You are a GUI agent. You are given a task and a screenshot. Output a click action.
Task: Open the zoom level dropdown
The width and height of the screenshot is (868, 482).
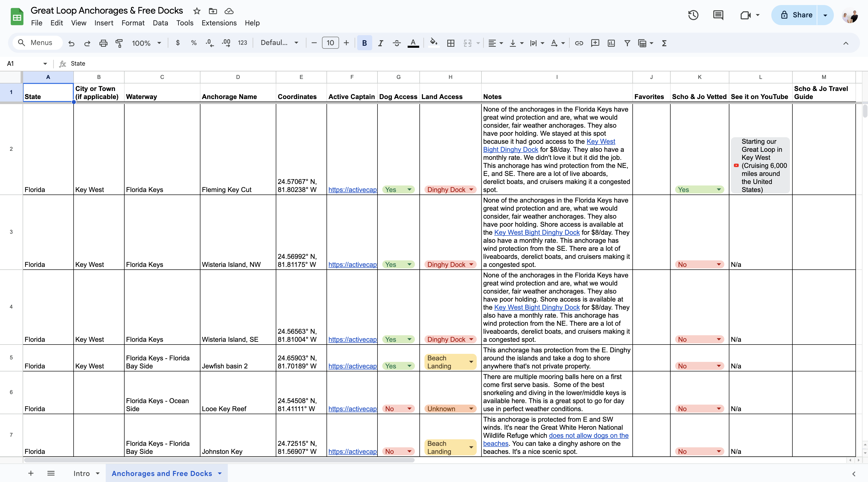click(x=147, y=43)
